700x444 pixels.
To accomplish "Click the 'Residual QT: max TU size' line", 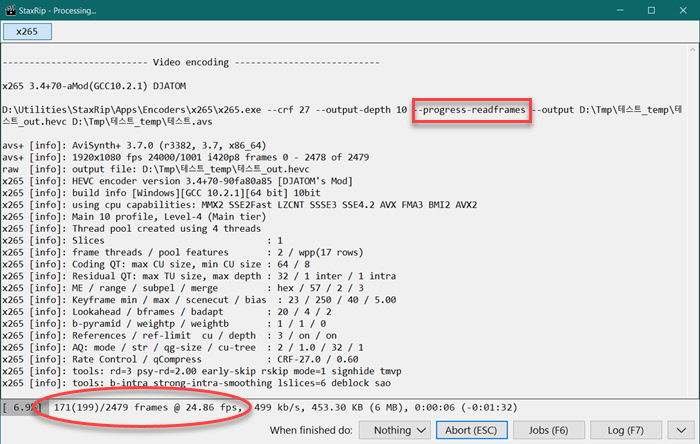I will tap(199, 276).
